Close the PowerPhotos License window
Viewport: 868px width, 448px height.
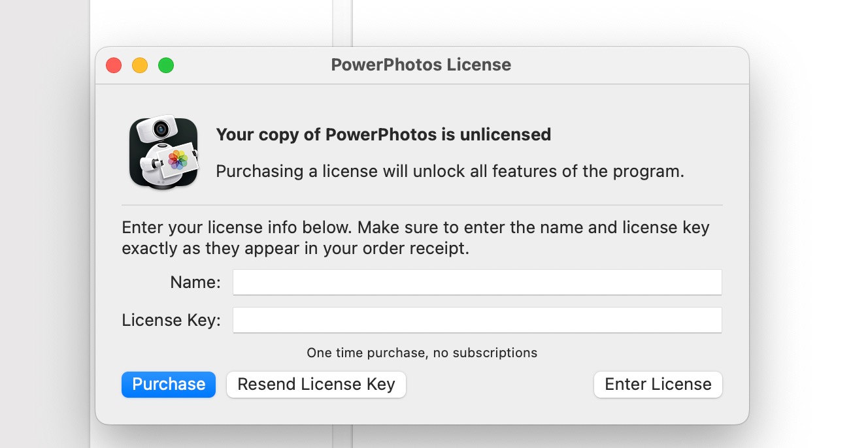(114, 65)
